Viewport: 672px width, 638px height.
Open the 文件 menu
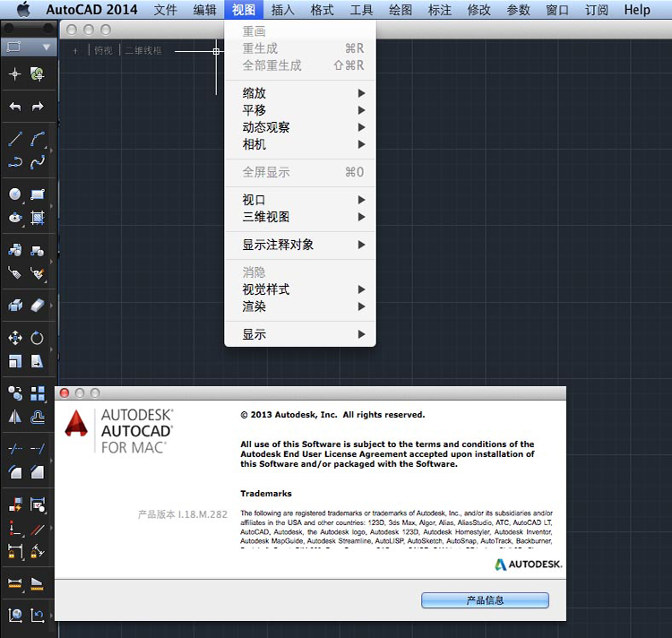pyautogui.click(x=166, y=10)
